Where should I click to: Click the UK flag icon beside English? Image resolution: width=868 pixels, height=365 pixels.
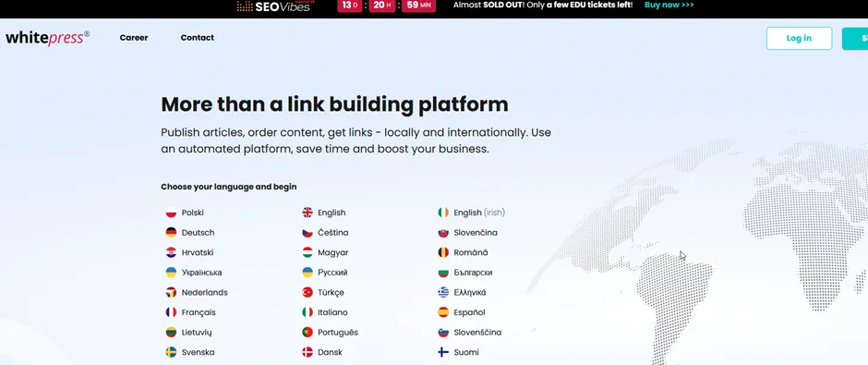coord(307,213)
